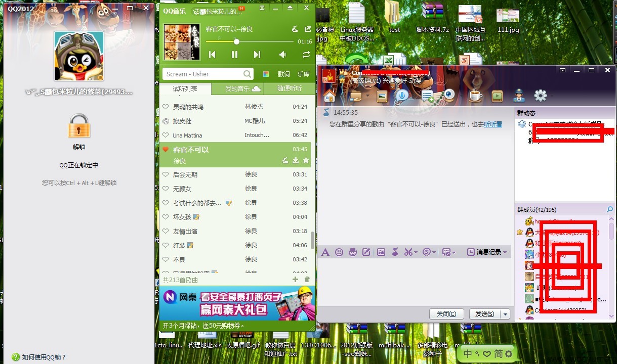617x364 pixels.
Task: Open 歌词 lyrics panel
Action: pos(284,74)
